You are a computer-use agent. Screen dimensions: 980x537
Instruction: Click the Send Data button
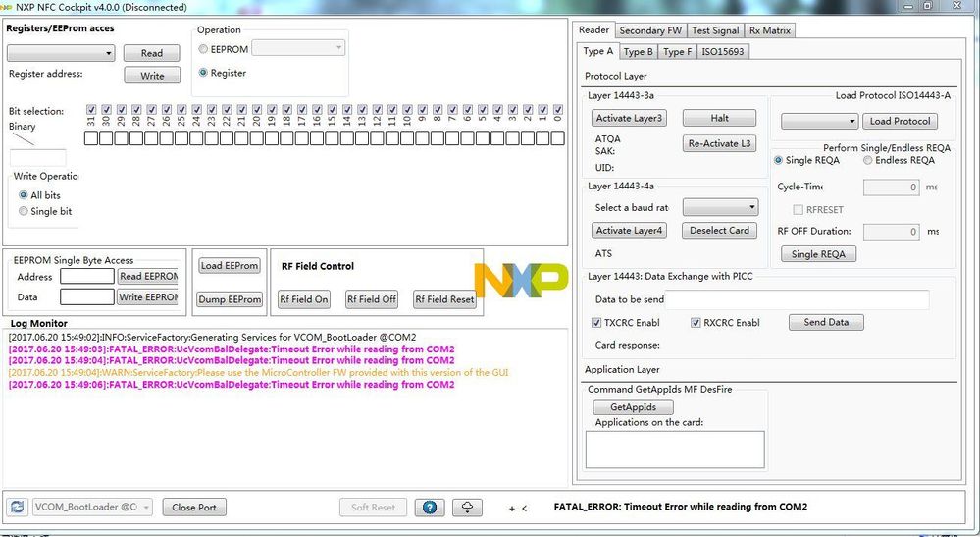tap(826, 323)
